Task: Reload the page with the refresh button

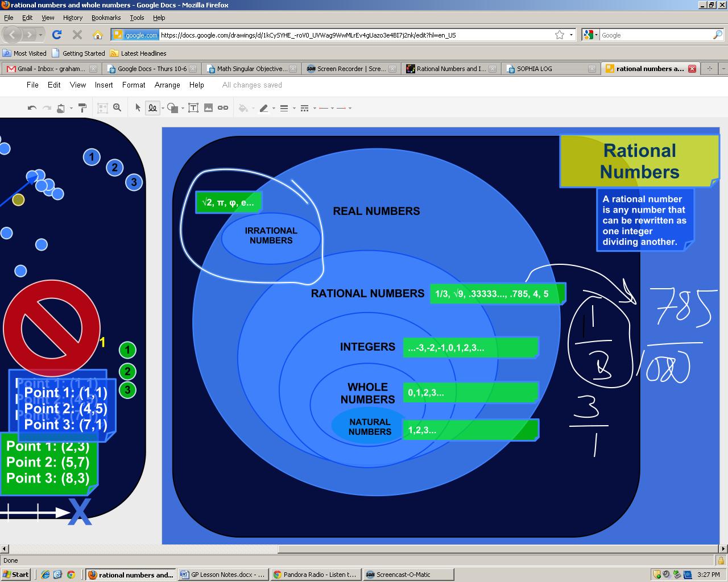Action: (x=57, y=35)
